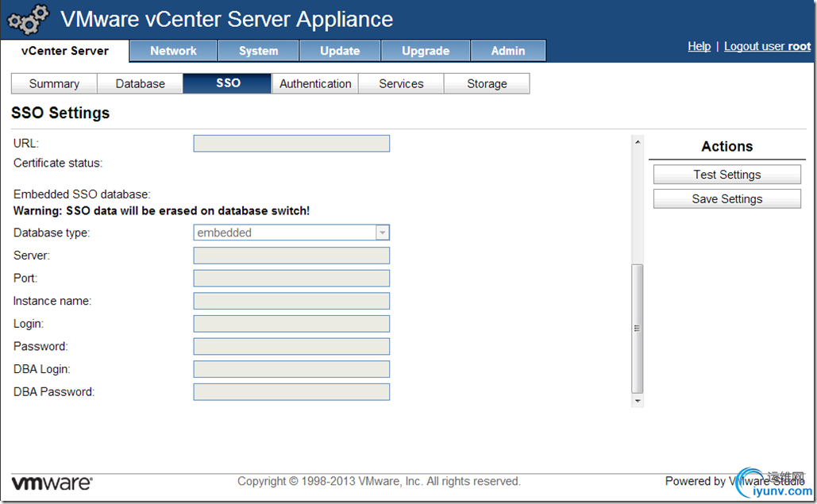The height and width of the screenshot is (504, 817).
Task: Click the vmware logo in footer
Action: 52,483
